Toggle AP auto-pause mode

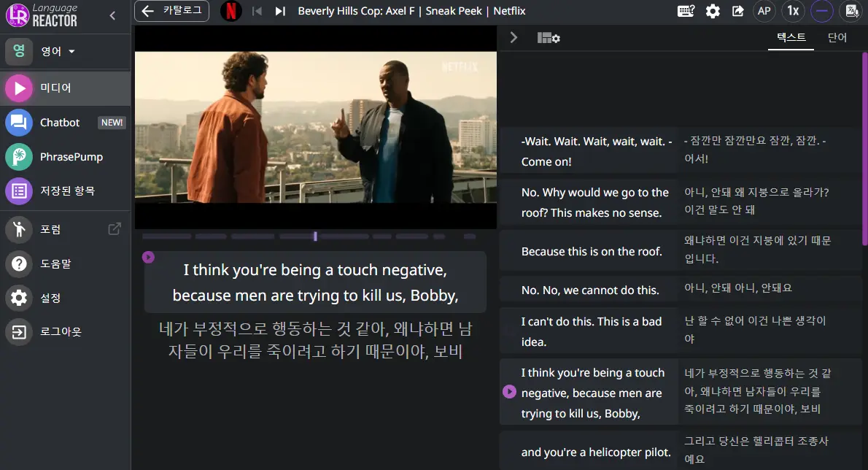click(x=764, y=11)
